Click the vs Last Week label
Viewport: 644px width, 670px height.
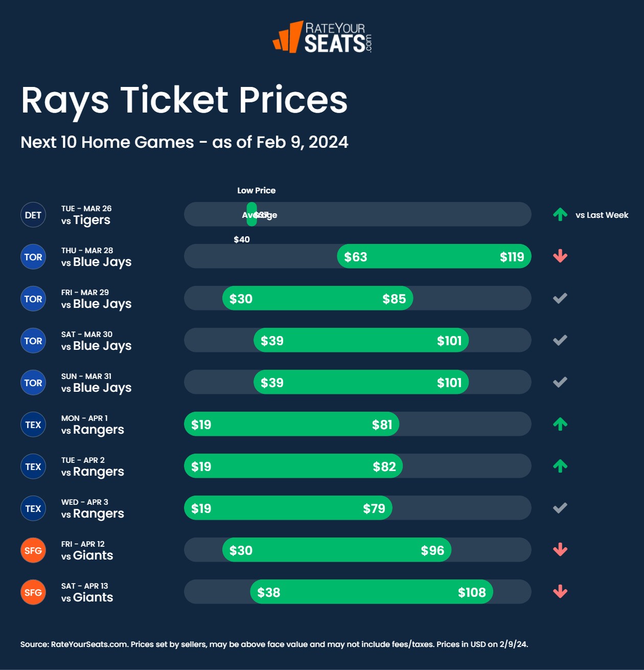[x=602, y=215]
